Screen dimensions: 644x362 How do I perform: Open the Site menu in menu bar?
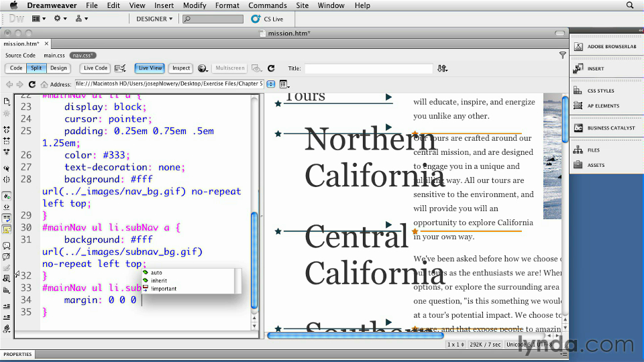303,5
